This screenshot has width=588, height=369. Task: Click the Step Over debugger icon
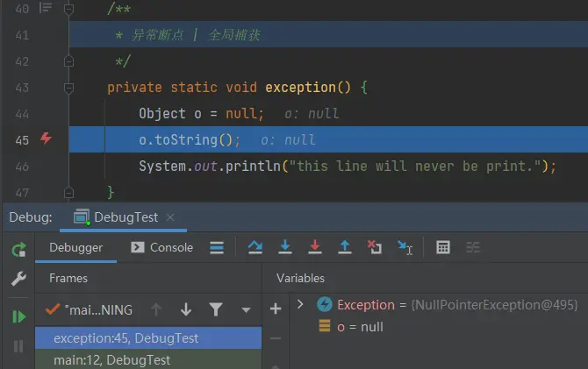coord(255,247)
